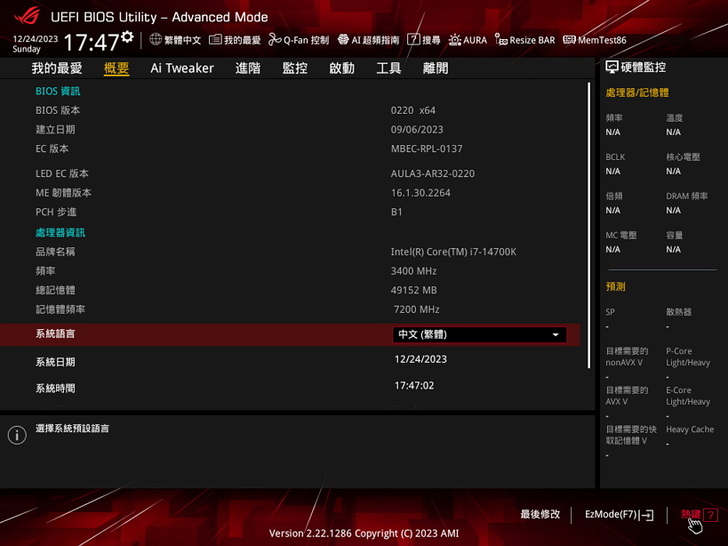Click the 品牌名稱 label
This screenshot has height=546, width=728.
point(55,252)
